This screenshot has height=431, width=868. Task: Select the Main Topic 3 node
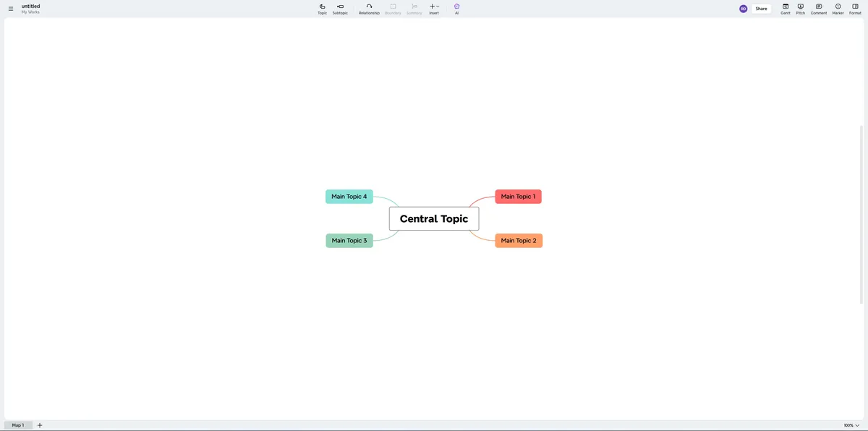point(349,241)
